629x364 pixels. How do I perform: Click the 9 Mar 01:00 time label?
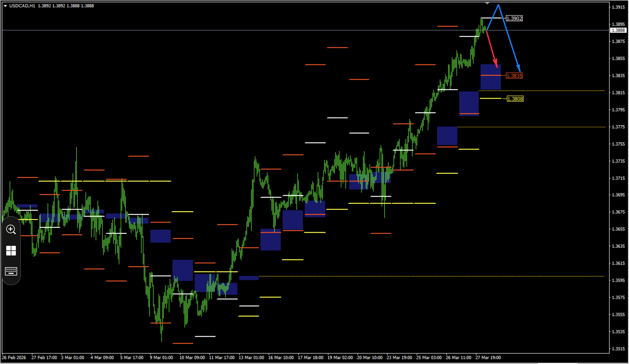coord(161,358)
